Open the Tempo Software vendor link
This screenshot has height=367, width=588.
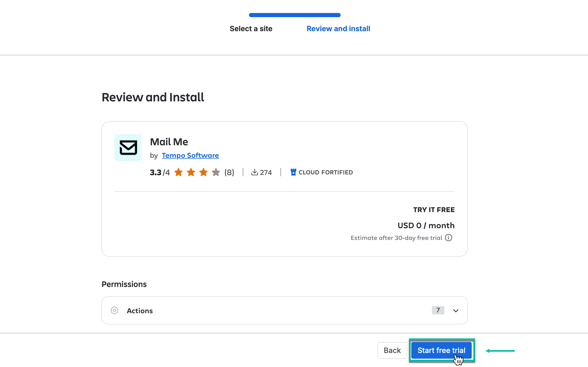click(190, 155)
